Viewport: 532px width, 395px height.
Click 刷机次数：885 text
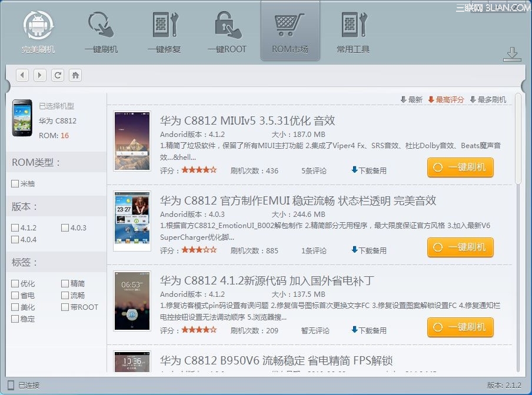(254, 250)
